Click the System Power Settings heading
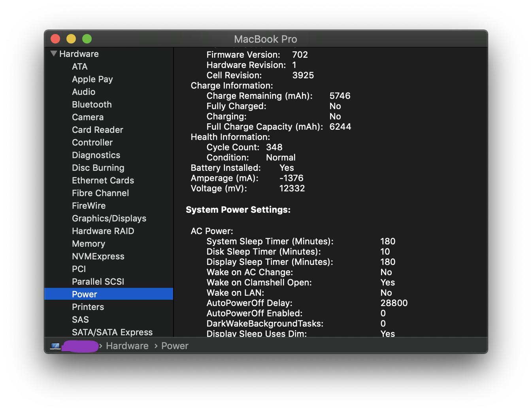The image size is (532, 412). click(238, 210)
